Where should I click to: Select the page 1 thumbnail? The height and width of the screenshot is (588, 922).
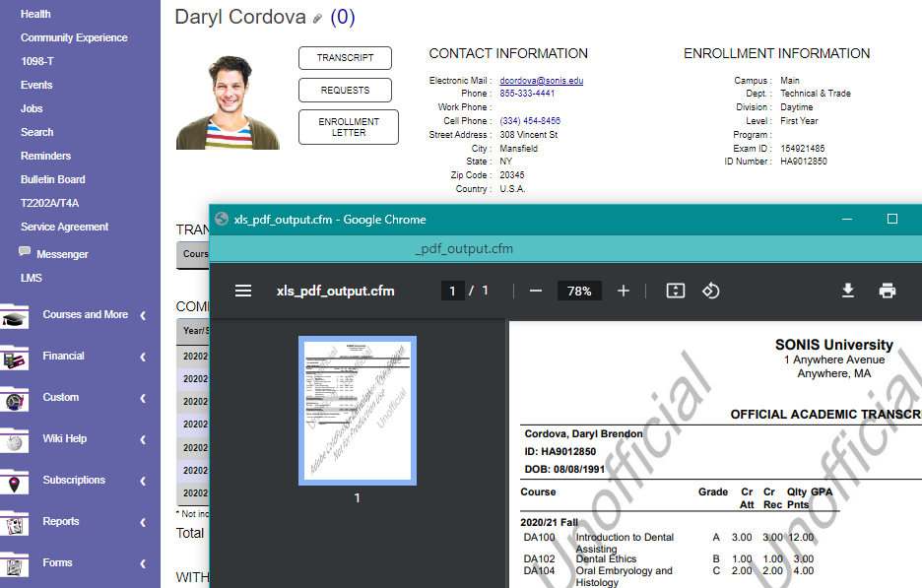[357, 411]
